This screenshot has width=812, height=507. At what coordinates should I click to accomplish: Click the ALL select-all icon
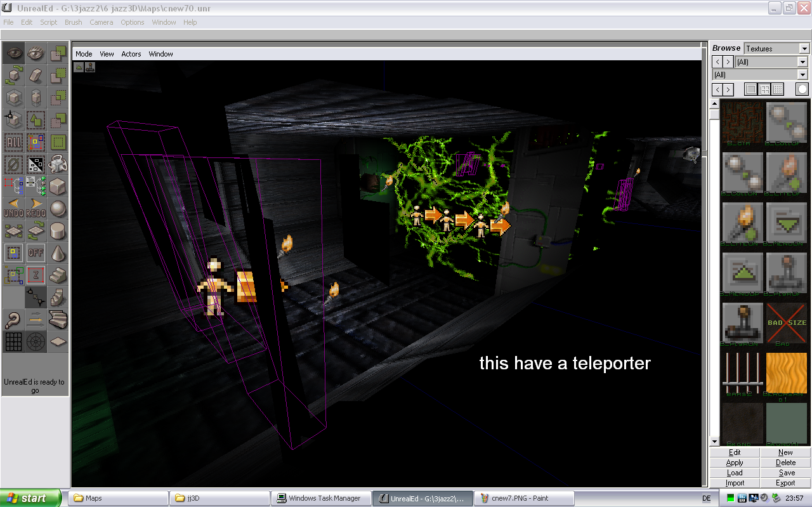[x=13, y=143]
